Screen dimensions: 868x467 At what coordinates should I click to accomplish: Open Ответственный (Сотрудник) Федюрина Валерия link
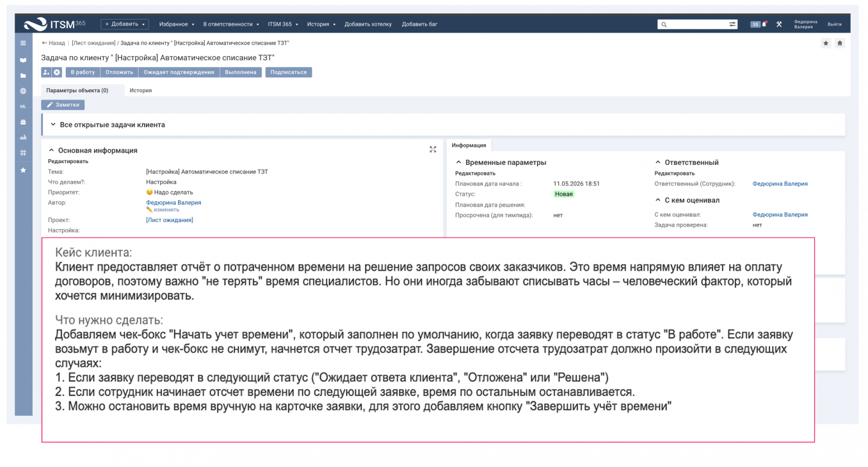point(780,184)
